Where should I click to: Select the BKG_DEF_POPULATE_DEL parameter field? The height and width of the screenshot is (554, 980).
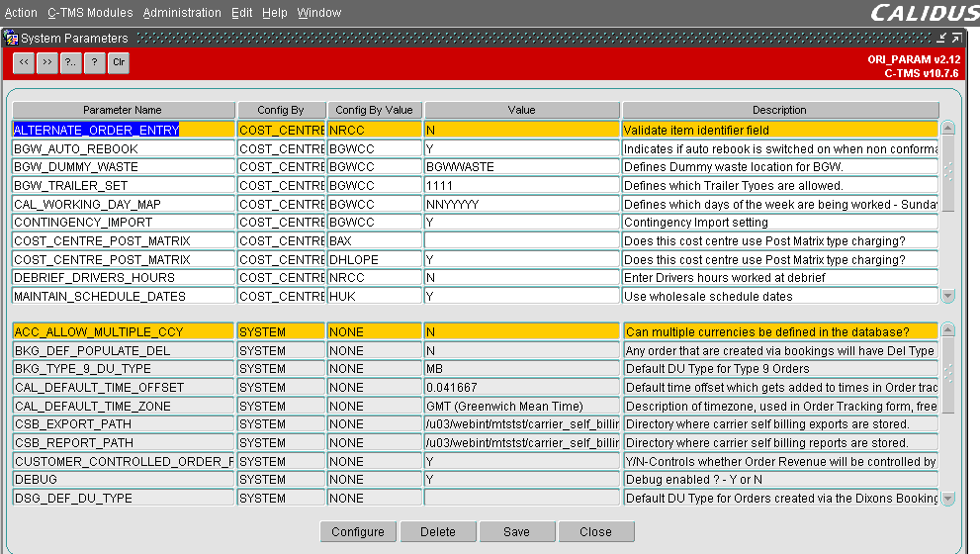124,351
